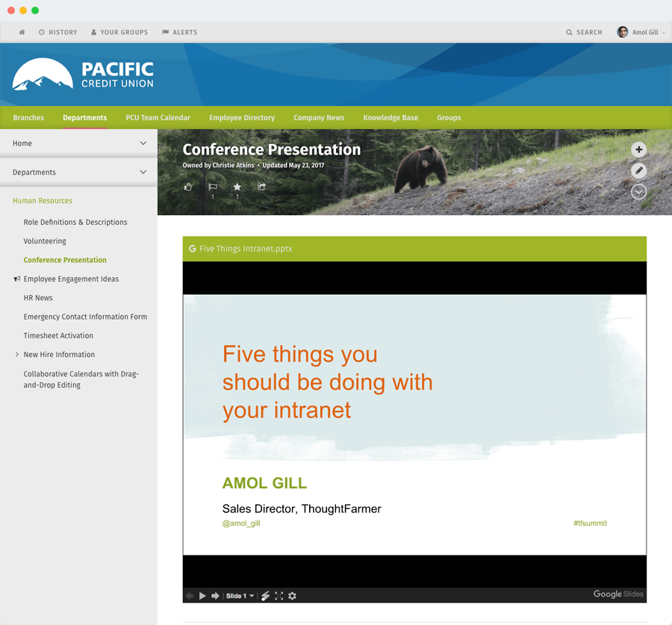Viewport: 672px width, 625px height.
Task: Click the Pacific Credit Union logo
Action: click(83, 74)
